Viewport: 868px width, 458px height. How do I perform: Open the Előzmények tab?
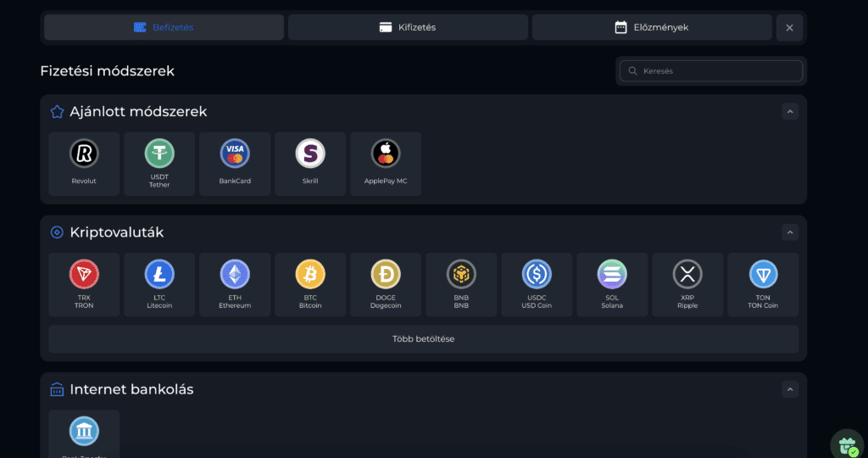pos(652,27)
